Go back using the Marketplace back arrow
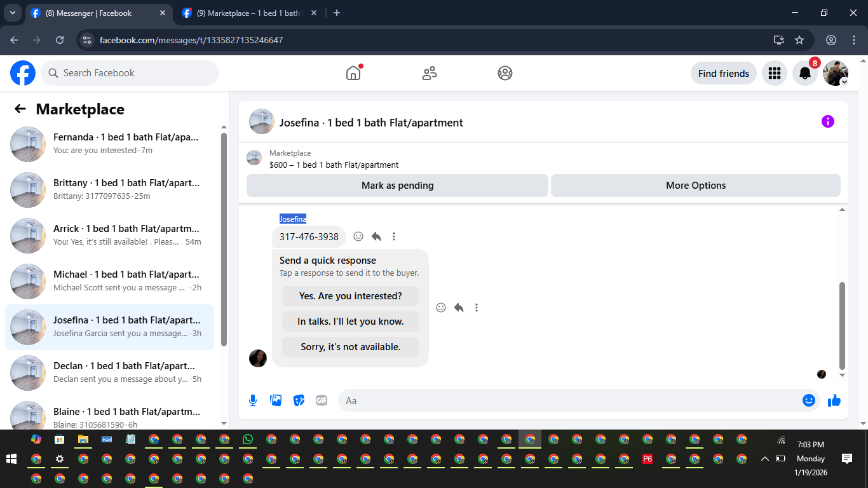 pyautogui.click(x=20, y=109)
